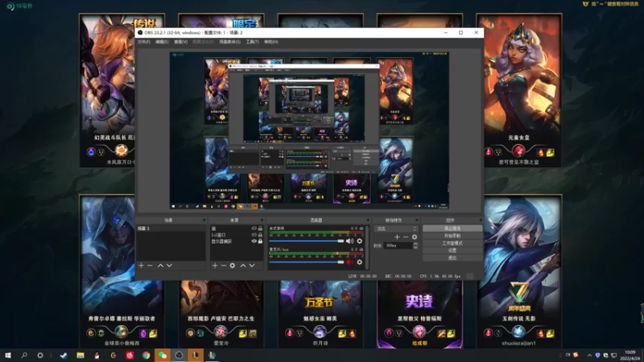Open QQ penguin app in taskbar

[x=97, y=356]
